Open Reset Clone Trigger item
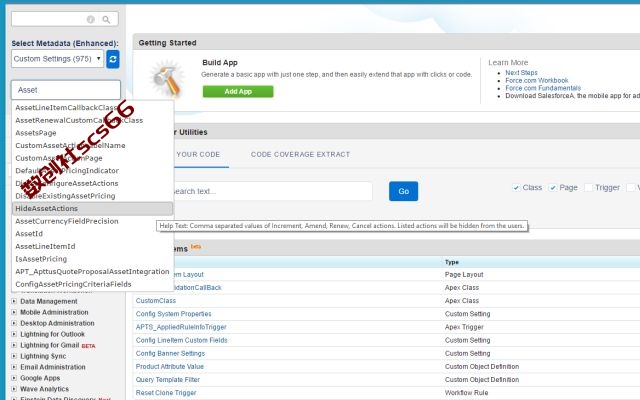 tap(166, 393)
